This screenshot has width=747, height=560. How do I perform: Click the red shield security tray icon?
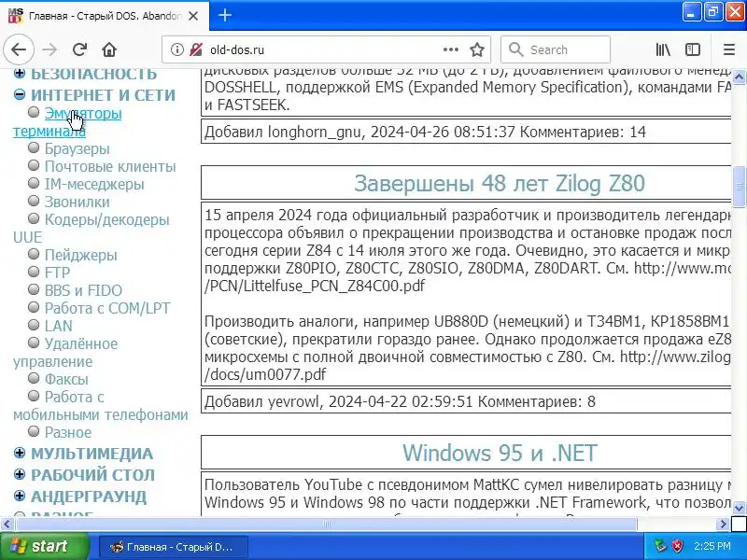pyautogui.click(x=678, y=546)
